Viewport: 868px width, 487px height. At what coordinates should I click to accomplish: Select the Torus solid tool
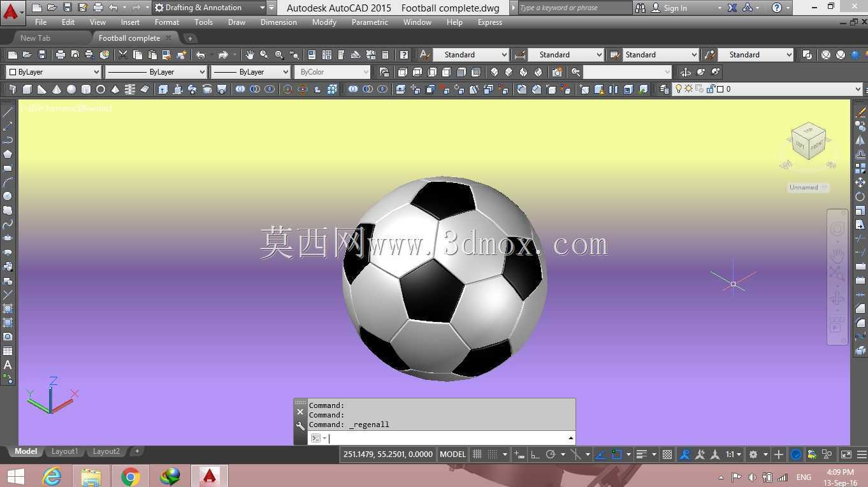click(101, 89)
